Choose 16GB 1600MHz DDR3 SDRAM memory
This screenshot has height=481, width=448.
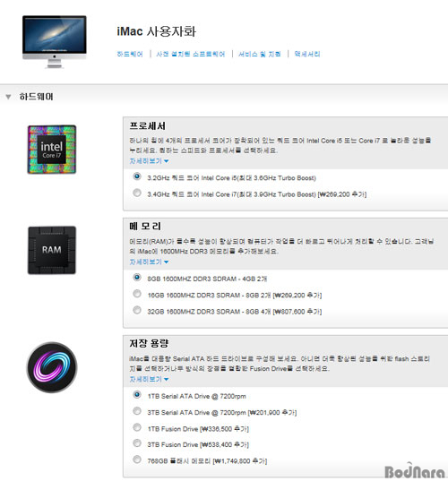click(x=137, y=294)
